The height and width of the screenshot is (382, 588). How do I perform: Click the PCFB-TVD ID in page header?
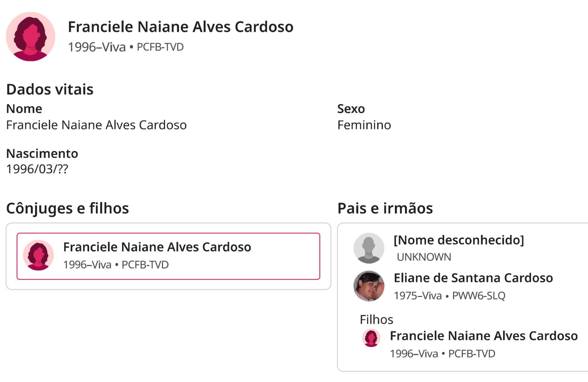[160, 47]
